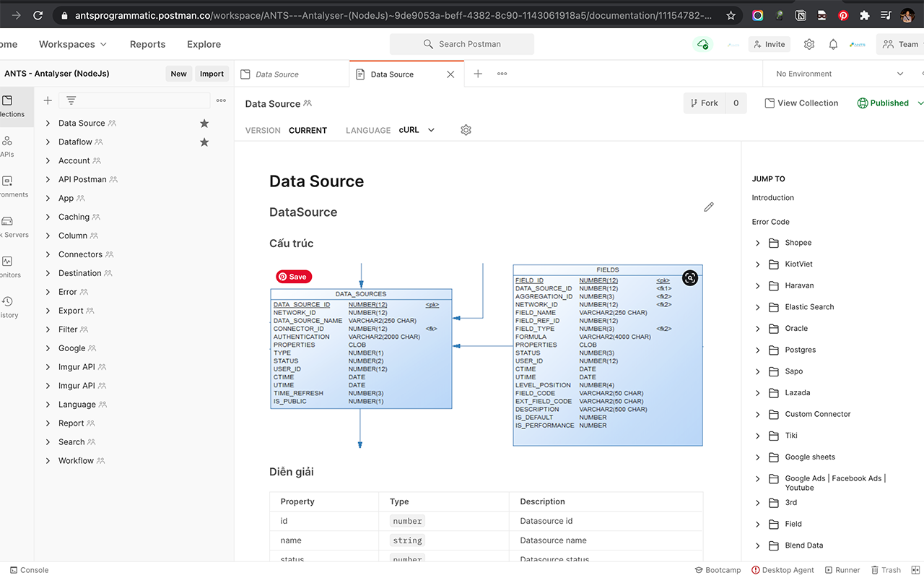Screen dimensions: 924x578
Task: Open the Runner in status bar
Action: point(842,570)
